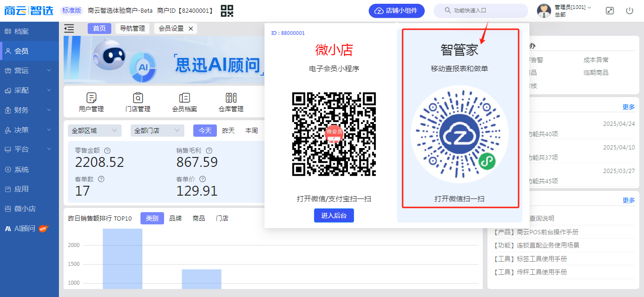Open 更多 link above 2025/04/24 entry
The width and height of the screenshot is (644, 297).
pyautogui.click(x=628, y=107)
